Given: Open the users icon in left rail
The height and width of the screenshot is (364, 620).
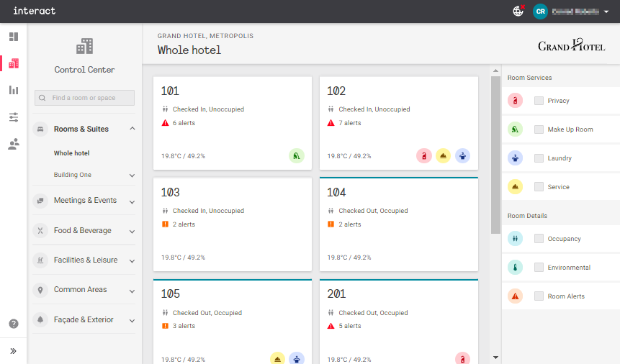Looking at the screenshot, I should click(14, 144).
